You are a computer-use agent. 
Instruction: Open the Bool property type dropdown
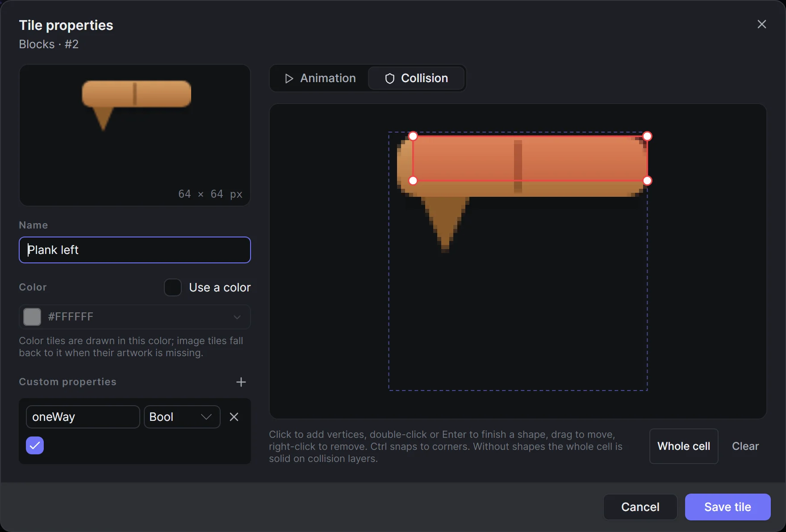pos(182,417)
